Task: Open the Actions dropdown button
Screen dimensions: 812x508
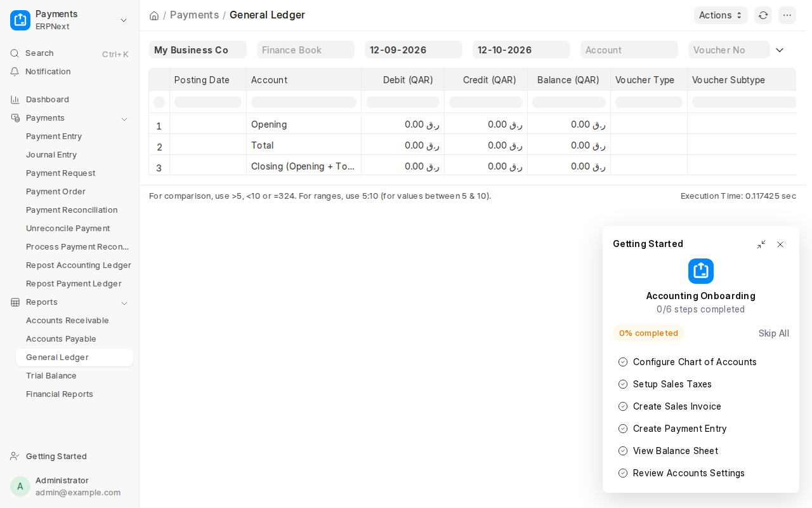Action: [x=721, y=15]
